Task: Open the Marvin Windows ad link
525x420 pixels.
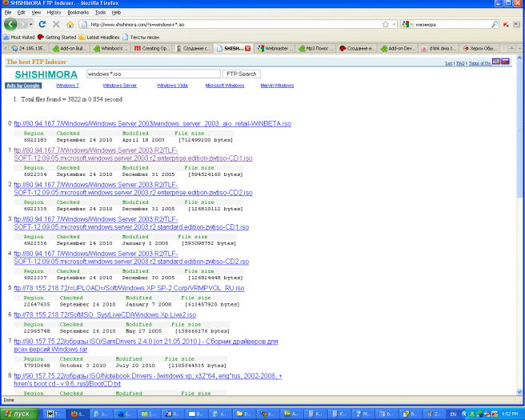Action: [277, 86]
